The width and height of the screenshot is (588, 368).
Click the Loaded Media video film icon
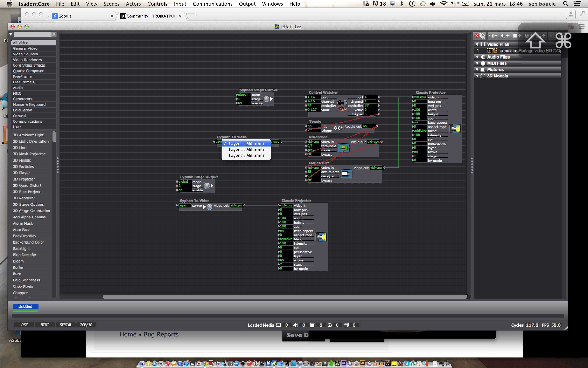pos(278,325)
